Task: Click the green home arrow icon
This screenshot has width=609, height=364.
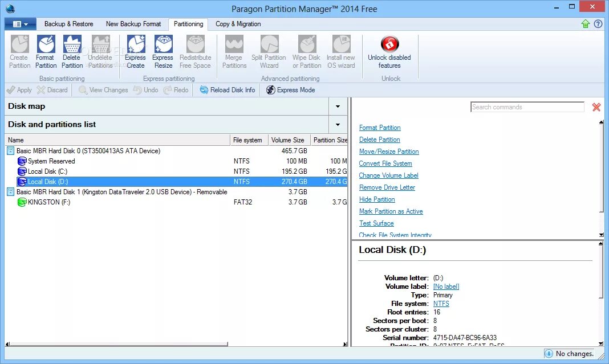Action: (x=585, y=24)
